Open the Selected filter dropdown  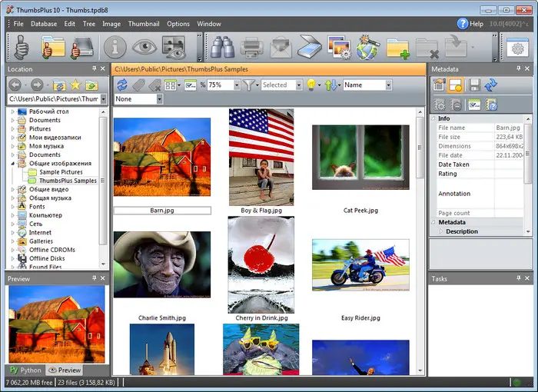click(x=299, y=85)
